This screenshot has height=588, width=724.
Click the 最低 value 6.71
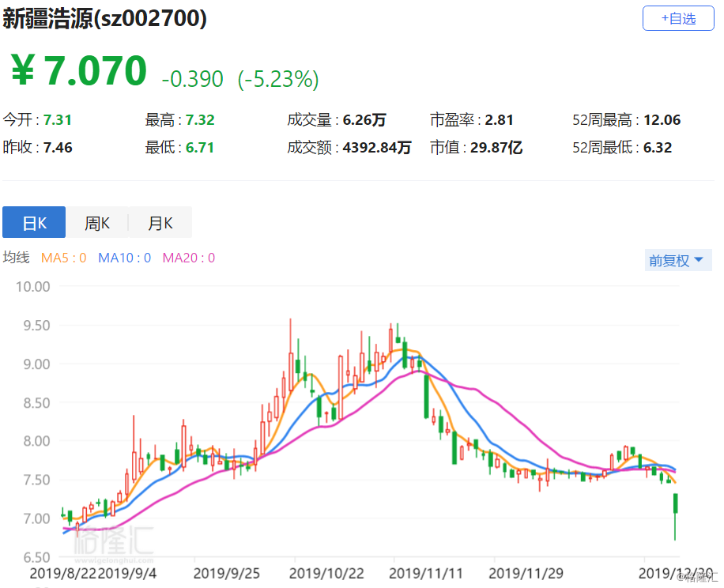200,148
